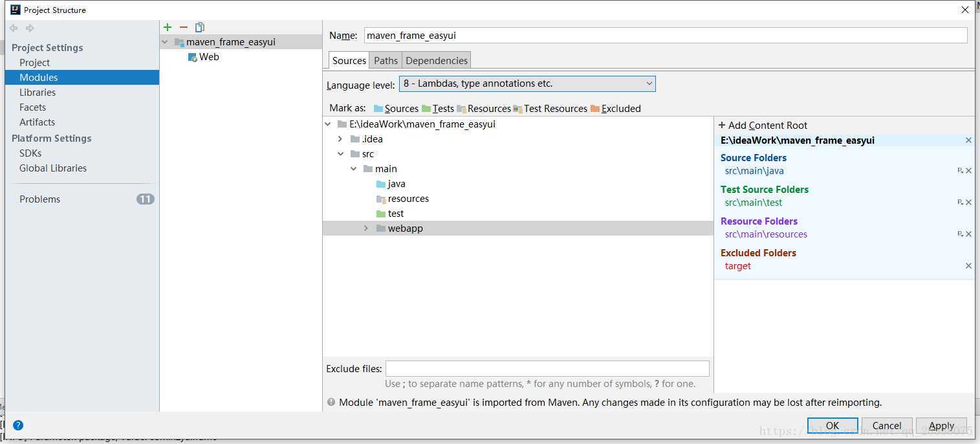The image size is (980, 444).
Task: Go back with the left arrow
Action: [14, 28]
